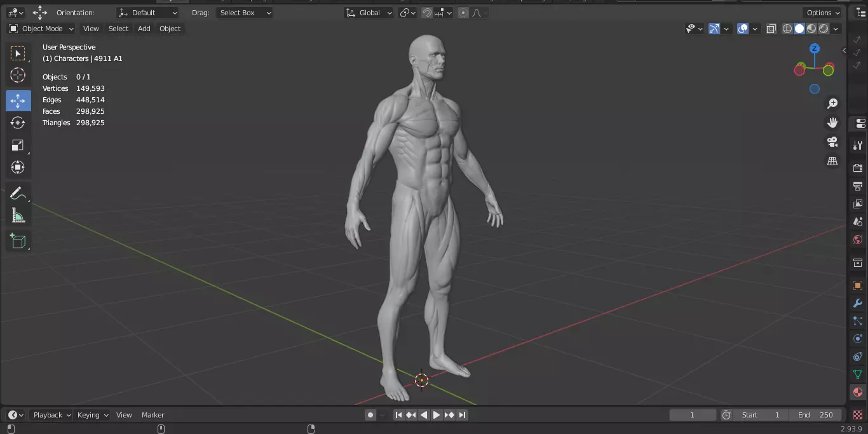Viewport: 868px width, 434px height.
Task: Open the overlays options dropdown arrow
Action: [755, 29]
